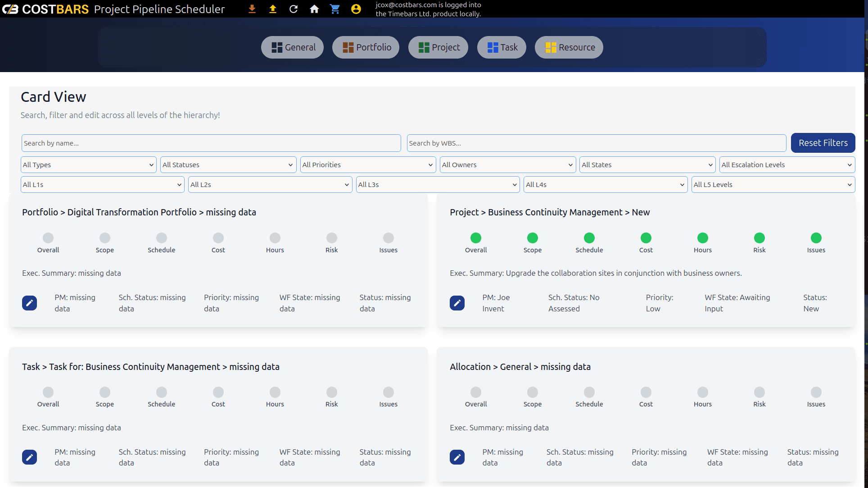The width and height of the screenshot is (868, 488).
Task: Click the Project card Exec. Summary text
Action: (x=596, y=273)
